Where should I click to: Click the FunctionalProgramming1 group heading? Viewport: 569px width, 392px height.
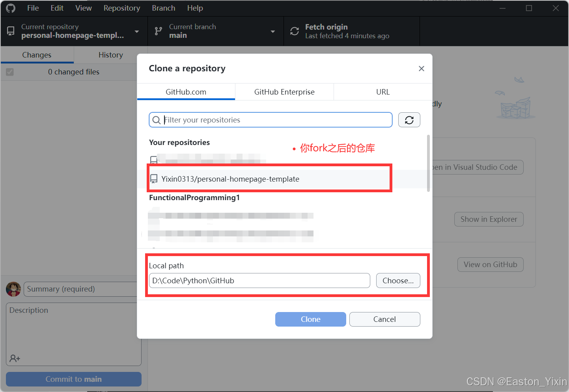pyautogui.click(x=194, y=198)
